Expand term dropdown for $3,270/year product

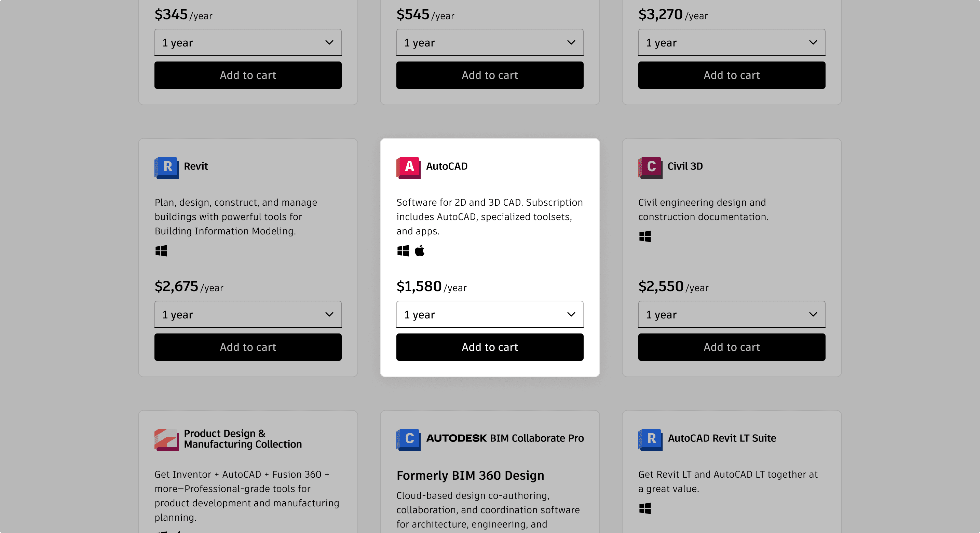732,42
